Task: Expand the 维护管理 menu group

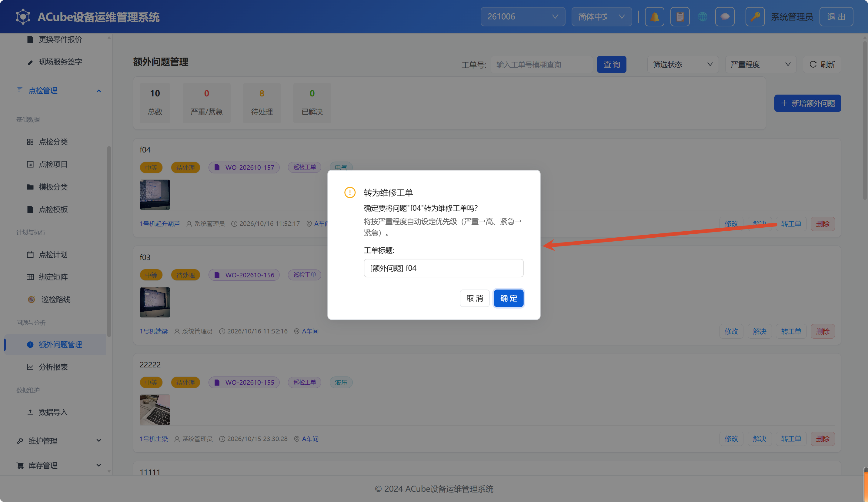Action: (x=58, y=441)
